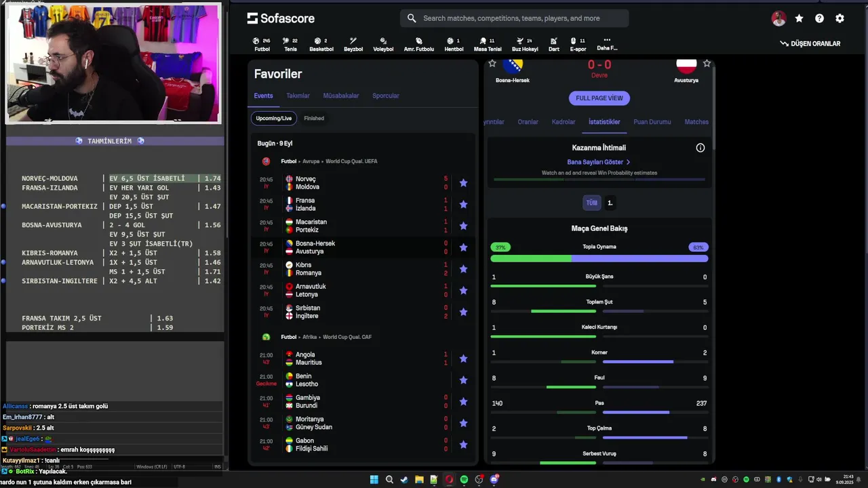Switch to the İstatistikler tab
The width and height of the screenshot is (868, 488).
click(x=604, y=122)
